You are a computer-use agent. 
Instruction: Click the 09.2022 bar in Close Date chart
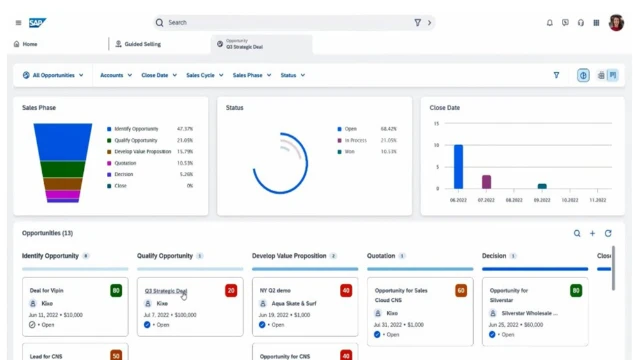(x=542, y=186)
